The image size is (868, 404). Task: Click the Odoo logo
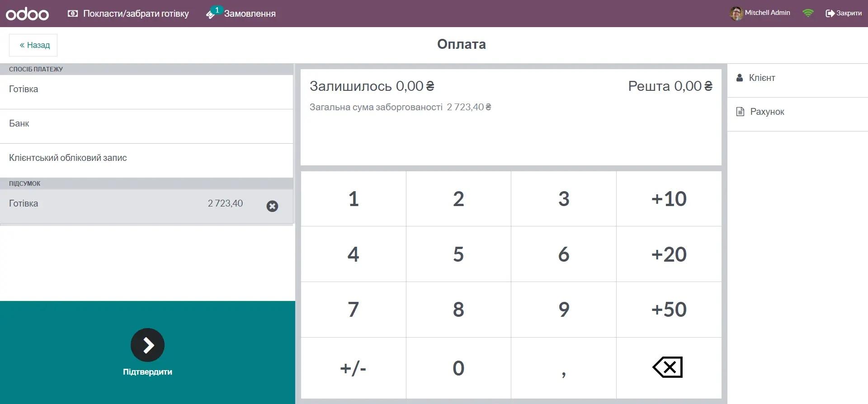pos(27,14)
